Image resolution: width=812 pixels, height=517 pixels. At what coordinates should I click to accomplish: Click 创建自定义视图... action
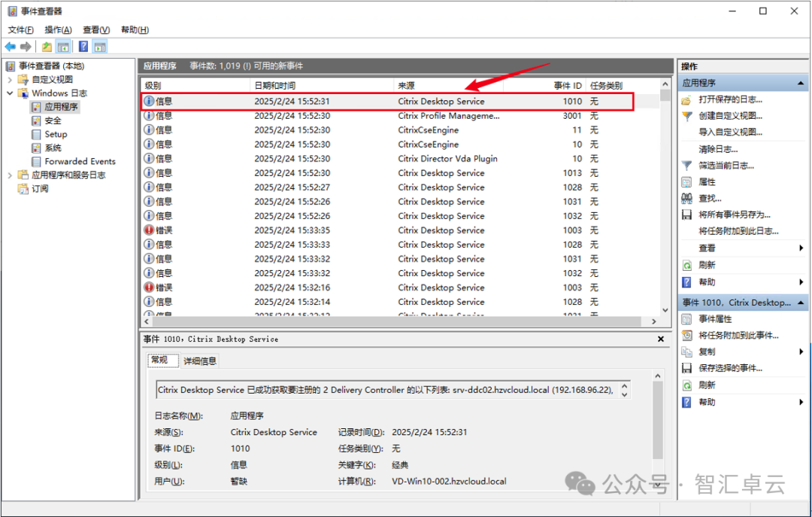tap(730, 116)
